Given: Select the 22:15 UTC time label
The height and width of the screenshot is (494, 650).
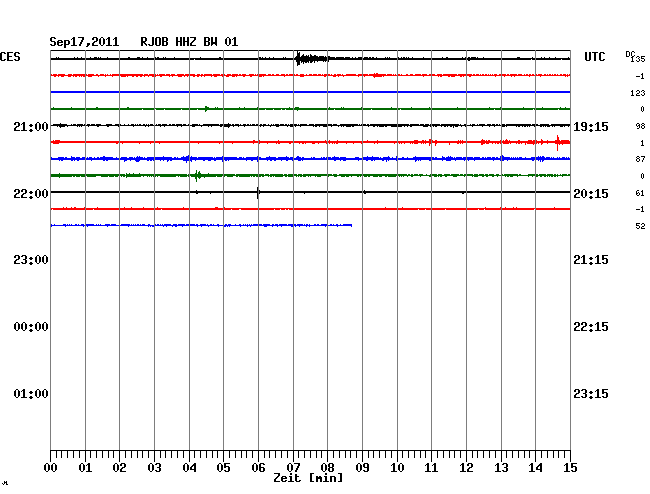Looking at the screenshot, I should (x=591, y=327).
